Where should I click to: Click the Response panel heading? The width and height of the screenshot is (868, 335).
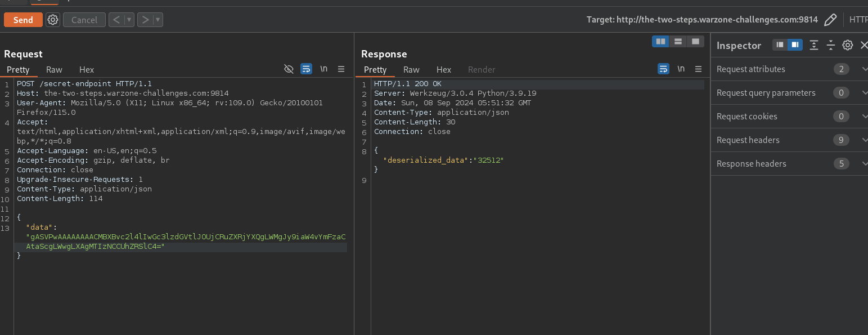[x=384, y=54]
